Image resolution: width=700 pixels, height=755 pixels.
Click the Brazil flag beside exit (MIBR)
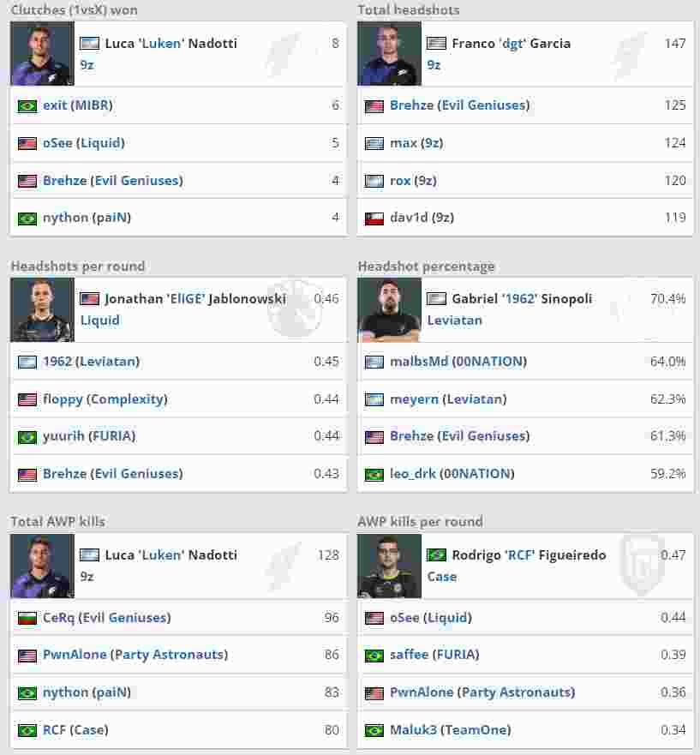click(27, 106)
